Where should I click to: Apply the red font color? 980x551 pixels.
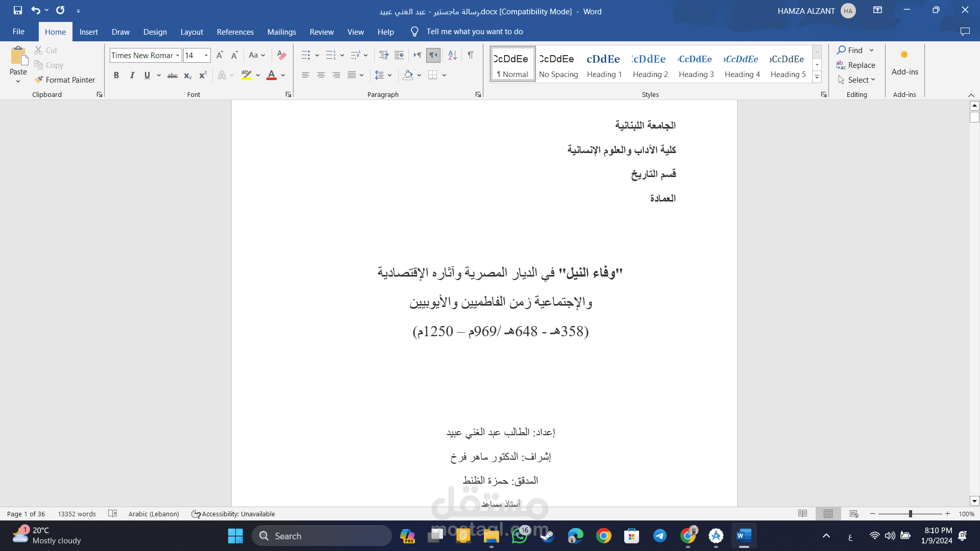tap(272, 76)
